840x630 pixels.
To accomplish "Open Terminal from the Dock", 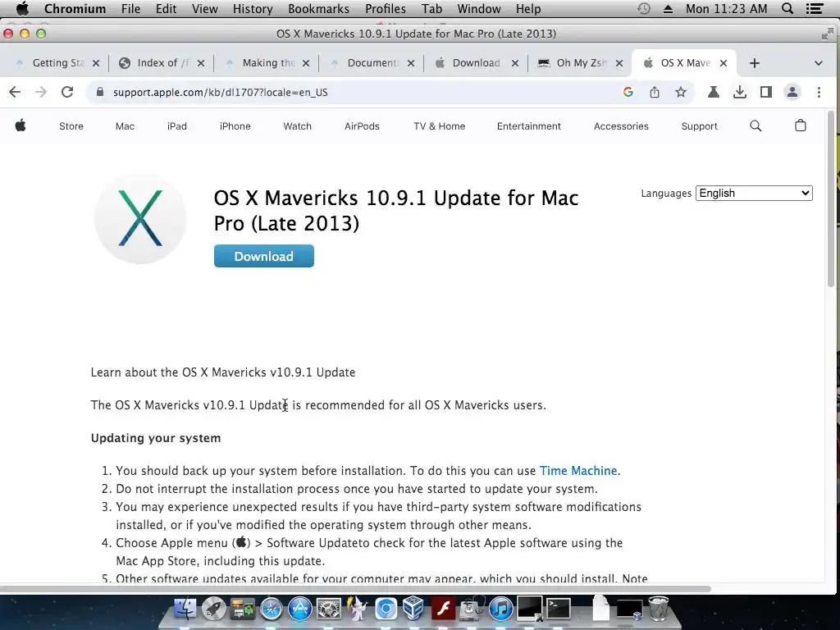I will (558, 609).
